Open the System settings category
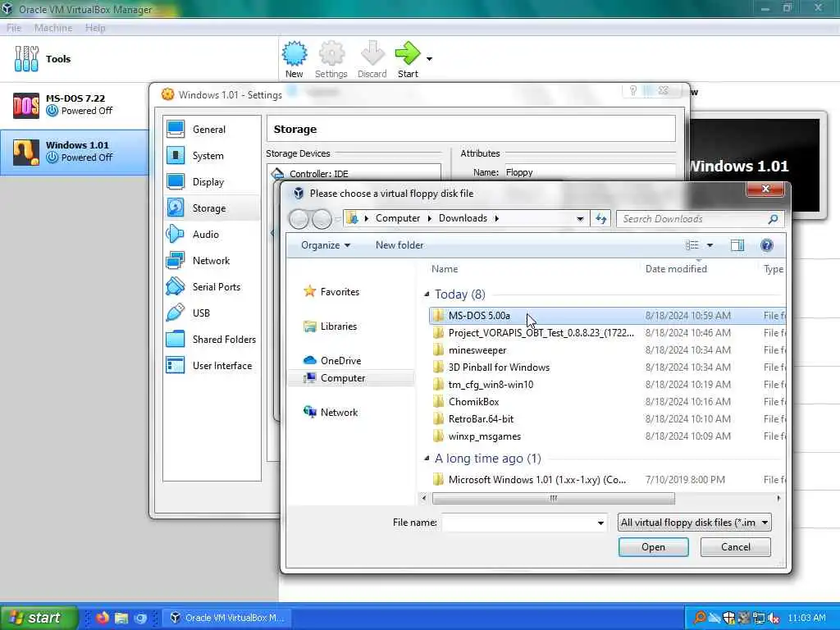The width and height of the screenshot is (840, 630). 212,155
